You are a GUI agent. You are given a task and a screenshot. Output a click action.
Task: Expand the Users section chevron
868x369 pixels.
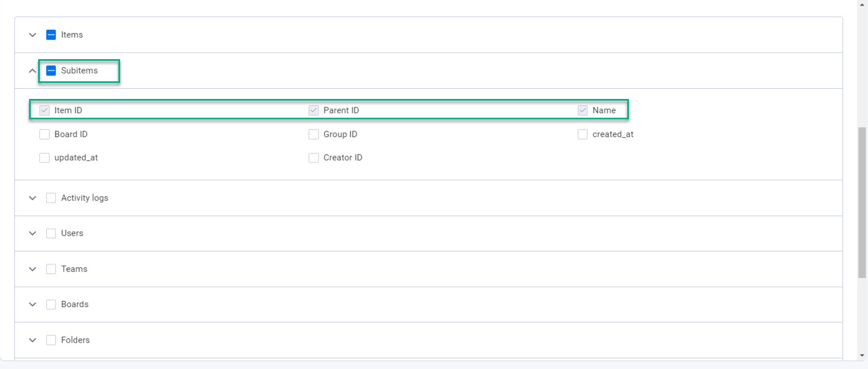click(x=32, y=234)
